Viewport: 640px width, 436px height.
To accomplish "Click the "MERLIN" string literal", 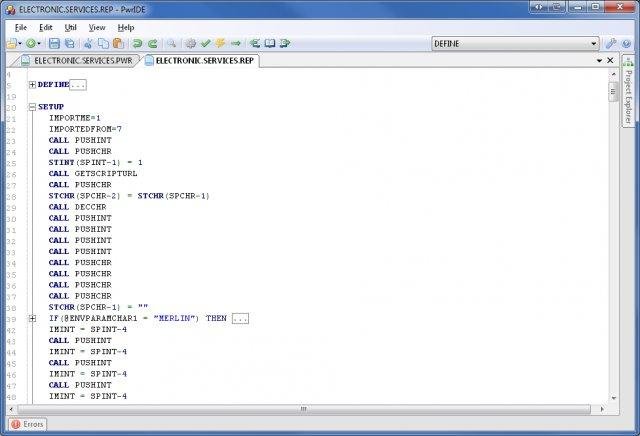I will point(173,318).
